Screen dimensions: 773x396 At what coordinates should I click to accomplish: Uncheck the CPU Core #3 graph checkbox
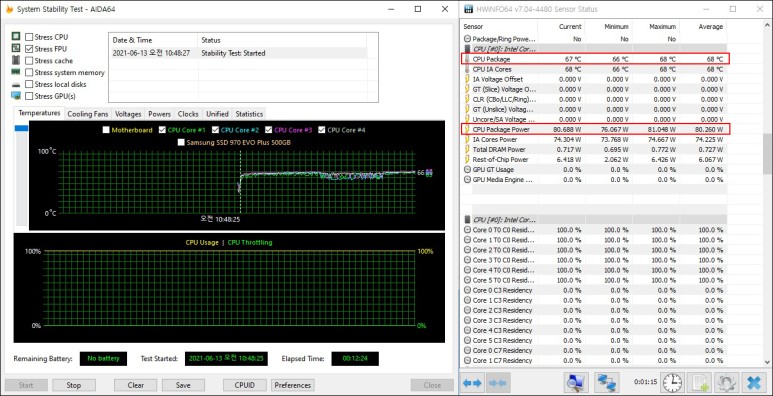[x=269, y=130]
